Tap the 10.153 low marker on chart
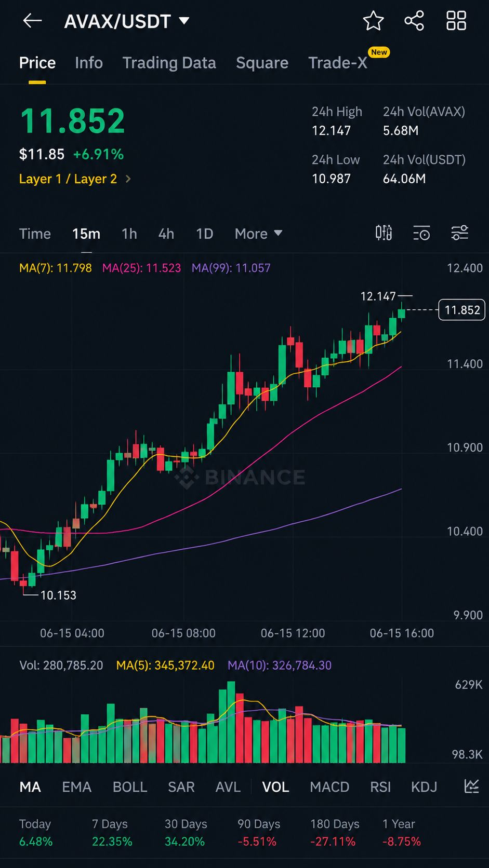This screenshot has width=489, height=868. (58, 595)
